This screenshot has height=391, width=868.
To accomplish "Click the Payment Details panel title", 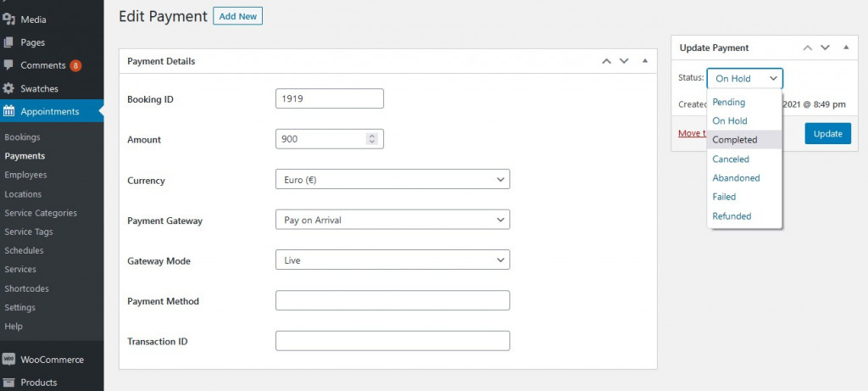I will click(161, 61).
